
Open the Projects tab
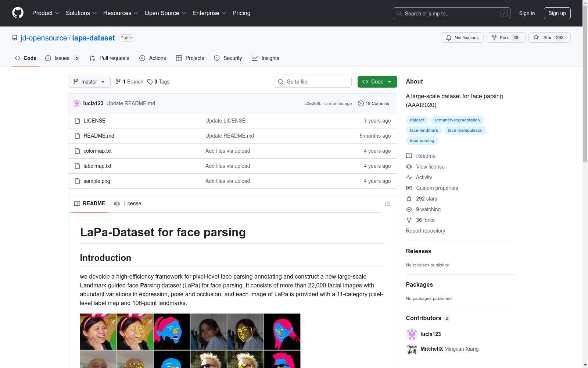190,58
